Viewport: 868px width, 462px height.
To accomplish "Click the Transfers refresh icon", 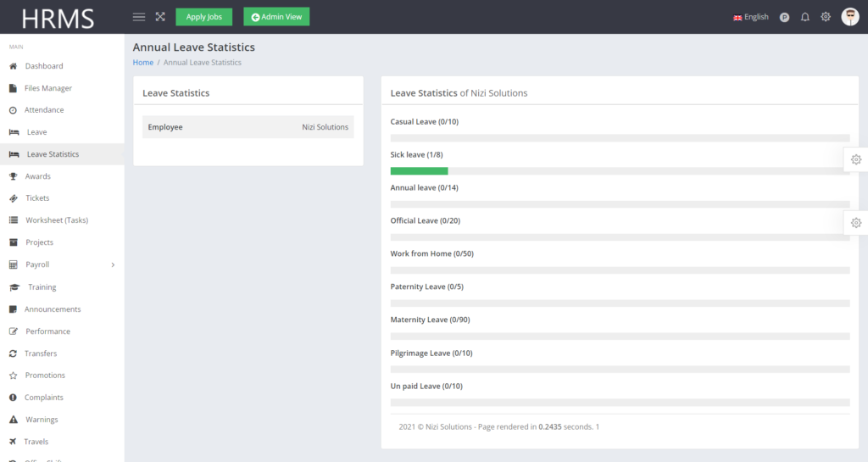I will [13, 353].
